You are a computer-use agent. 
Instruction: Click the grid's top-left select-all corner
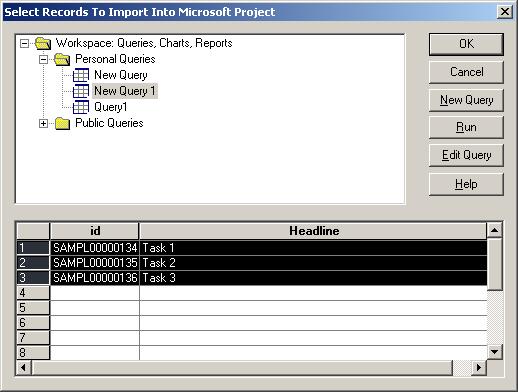[33, 231]
